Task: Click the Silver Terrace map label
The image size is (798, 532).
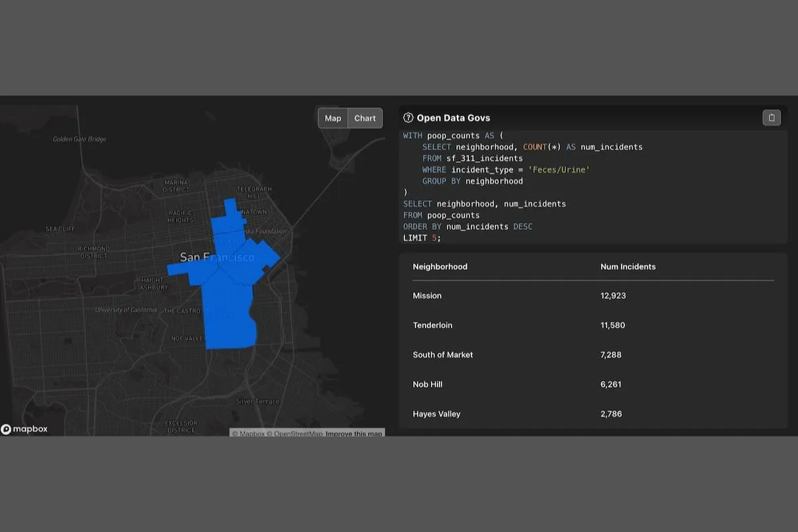Action: click(x=257, y=402)
